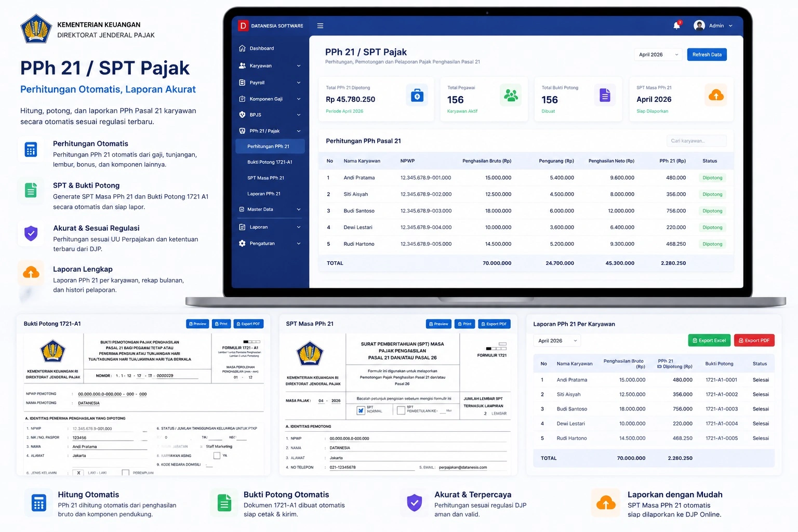Click the Laporan sidebar icon
The width and height of the screenshot is (798, 532).
click(x=242, y=227)
